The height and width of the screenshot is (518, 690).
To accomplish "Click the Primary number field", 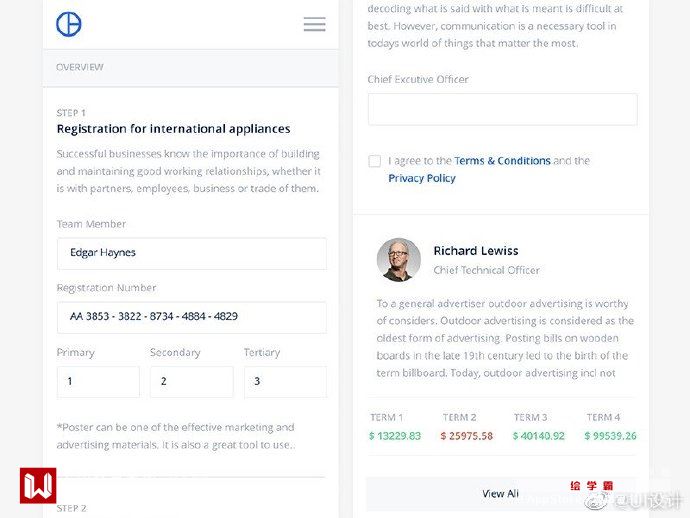I will pyautogui.click(x=98, y=381).
